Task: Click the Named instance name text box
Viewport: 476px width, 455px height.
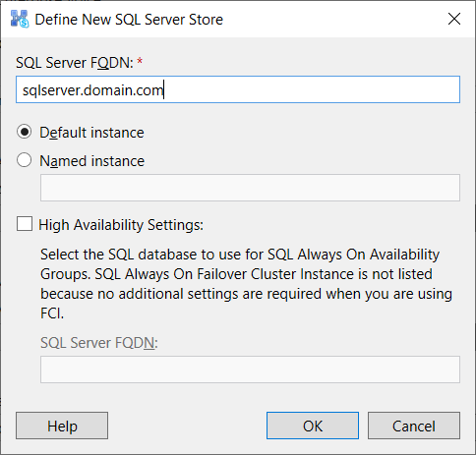Action: (x=250, y=188)
